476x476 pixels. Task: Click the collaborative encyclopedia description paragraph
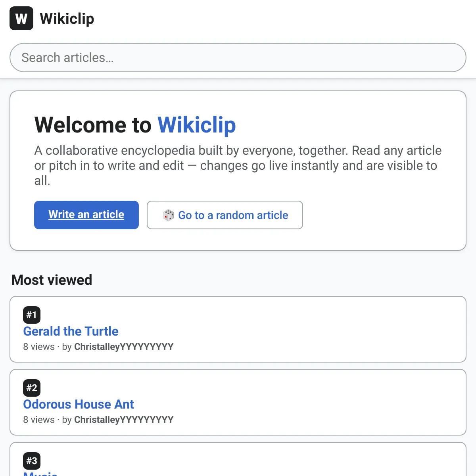(x=238, y=165)
